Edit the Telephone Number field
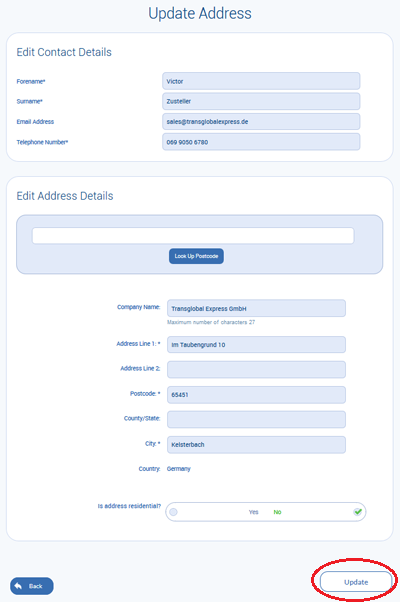The height and width of the screenshot is (602, 400). 261,142
